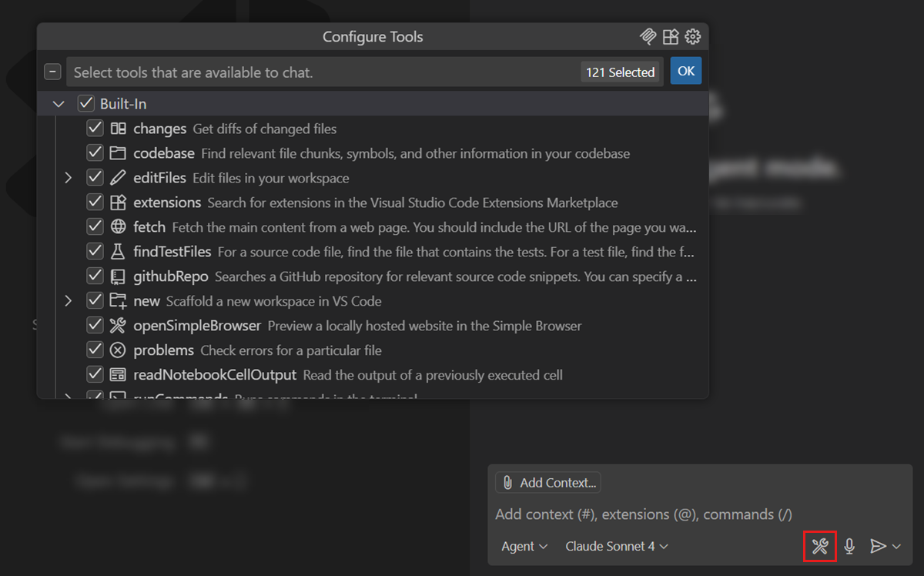The image size is (924, 576).
Task: Open the Agent mode dropdown
Action: 524,546
